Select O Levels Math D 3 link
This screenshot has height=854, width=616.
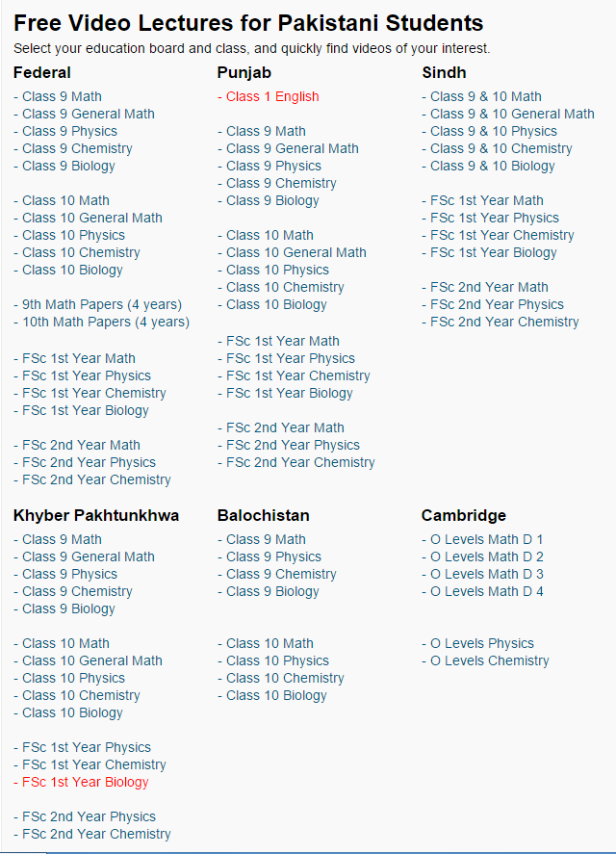(486, 574)
